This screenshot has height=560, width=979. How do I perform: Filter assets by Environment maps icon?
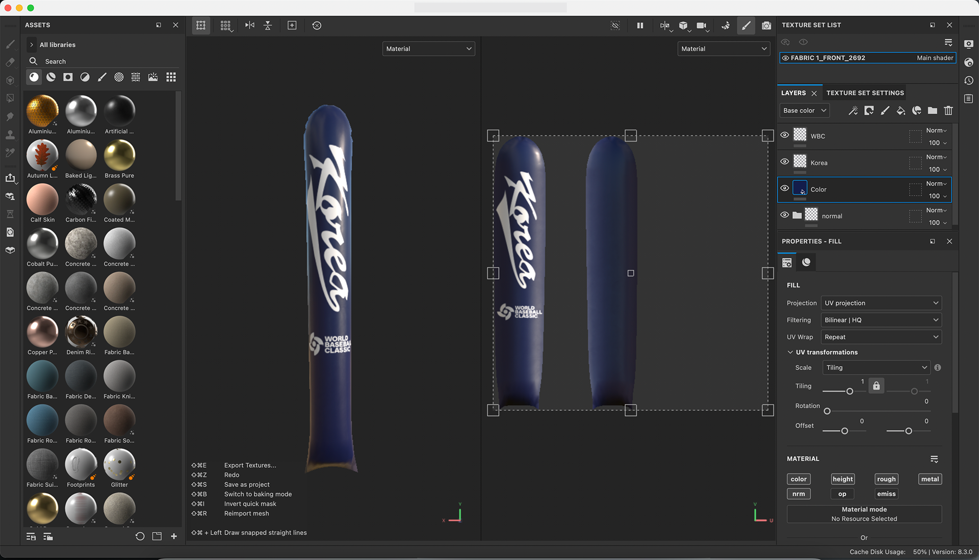point(153,77)
